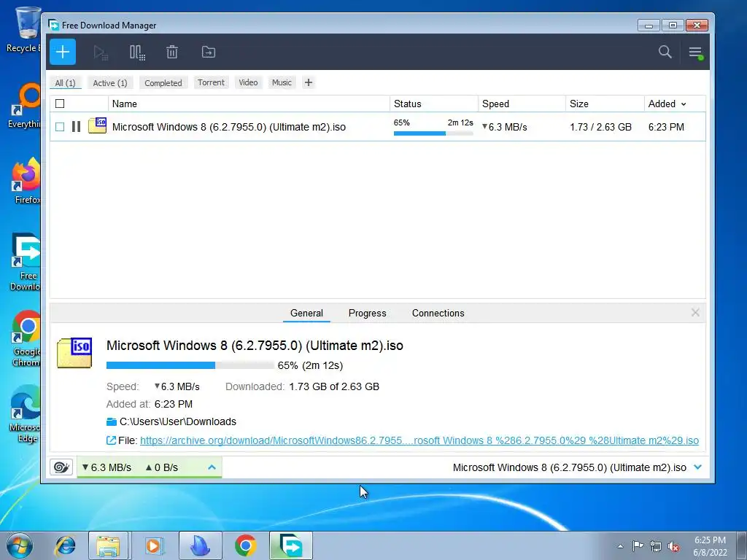Image resolution: width=747 pixels, height=560 pixels.
Task: Open Windows Media Player from taskbar
Action: (153, 545)
